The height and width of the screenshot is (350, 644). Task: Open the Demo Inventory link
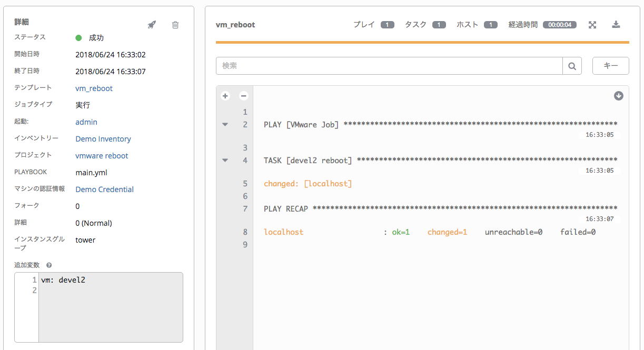tap(103, 139)
